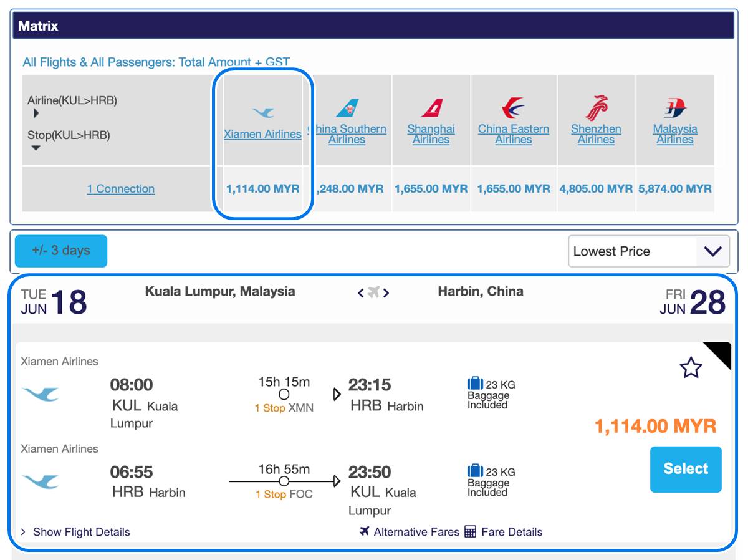Click the China Southern Airlines logo
748x560 pixels.
tap(347, 108)
